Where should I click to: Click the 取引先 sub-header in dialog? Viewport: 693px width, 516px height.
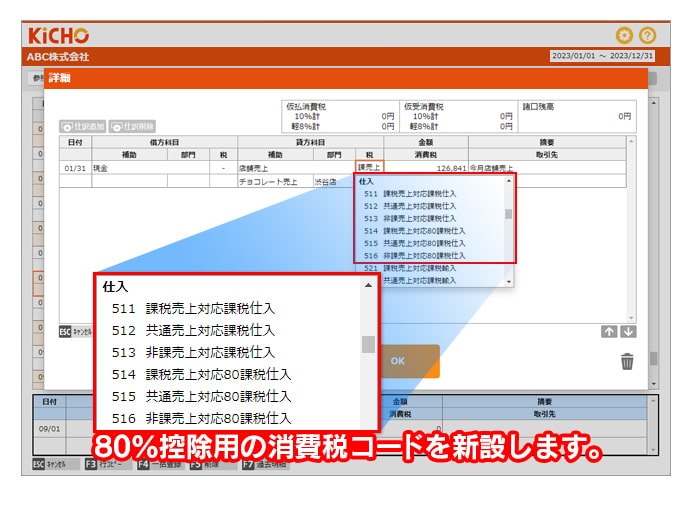547,155
